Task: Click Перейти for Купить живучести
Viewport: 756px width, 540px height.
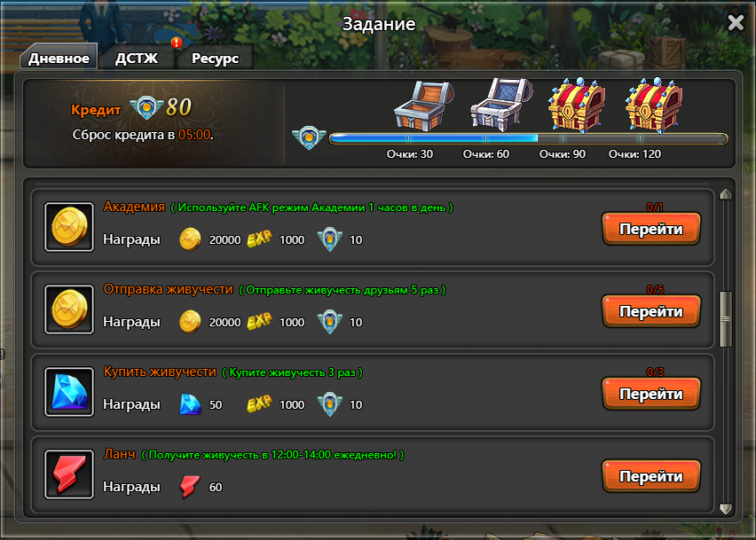Action: [651, 394]
